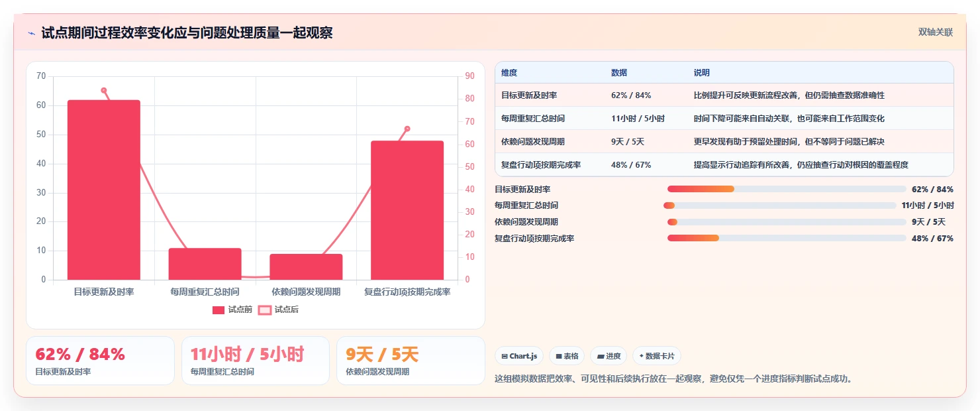Click table cell 62% / 84%

coord(631,95)
